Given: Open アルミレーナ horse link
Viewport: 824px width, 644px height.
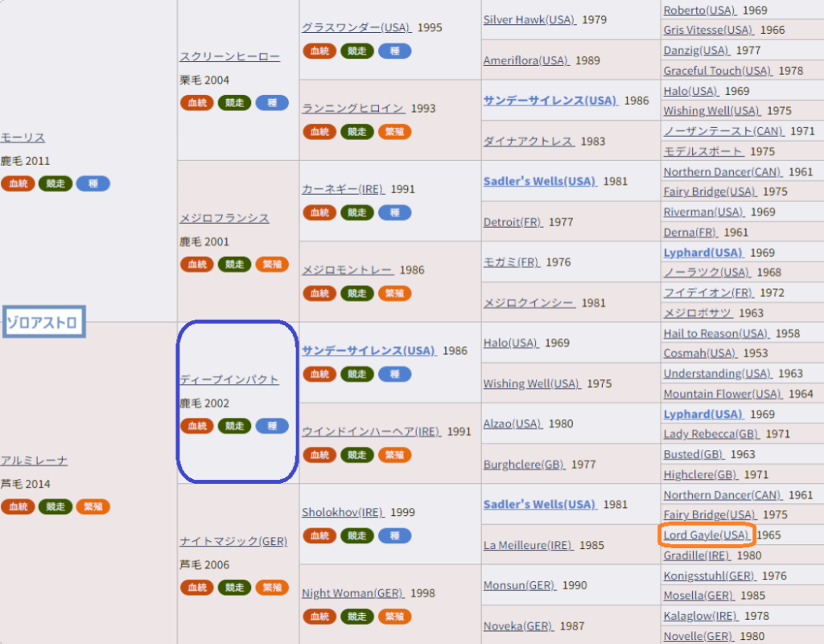Looking at the screenshot, I should (34, 461).
